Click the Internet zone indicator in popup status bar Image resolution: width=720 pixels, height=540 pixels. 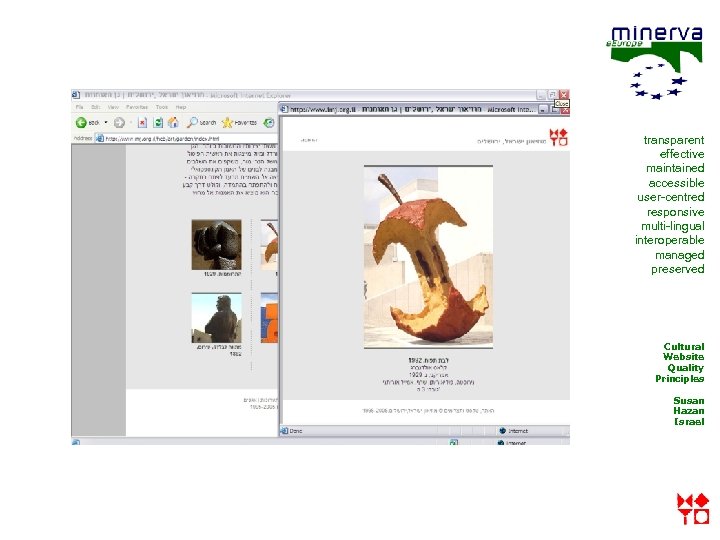(x=513, y=431)
